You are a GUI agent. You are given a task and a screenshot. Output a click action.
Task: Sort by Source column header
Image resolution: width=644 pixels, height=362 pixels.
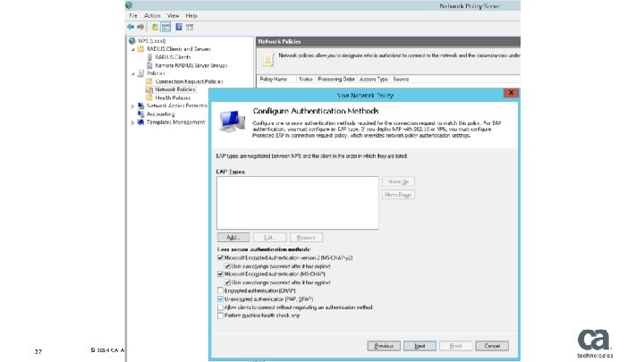401,80
